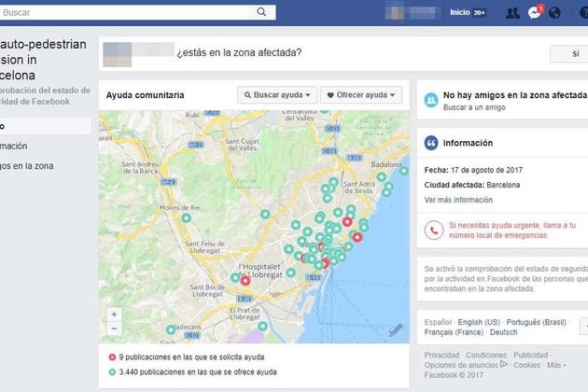The width and height of the screenshot is (588, 392).
Task: Click teal help-offer marker near Molins de Rei
Action: 186,217
